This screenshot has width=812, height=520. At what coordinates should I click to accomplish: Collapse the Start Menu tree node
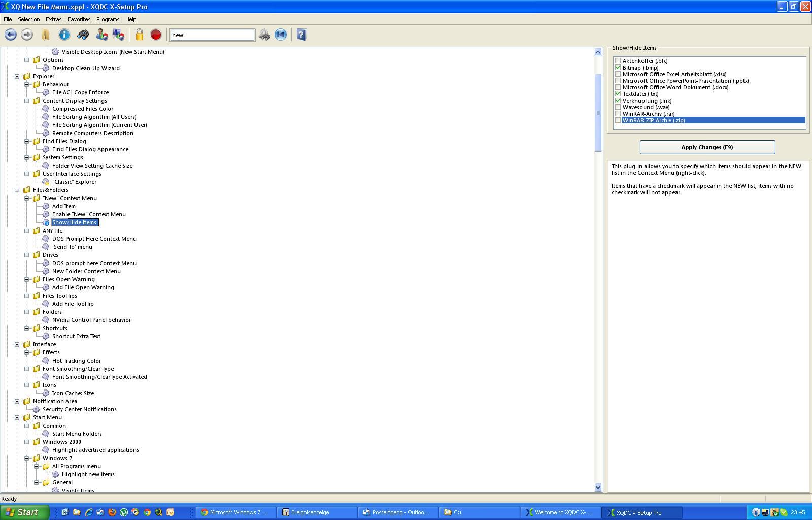pos(17,417)
